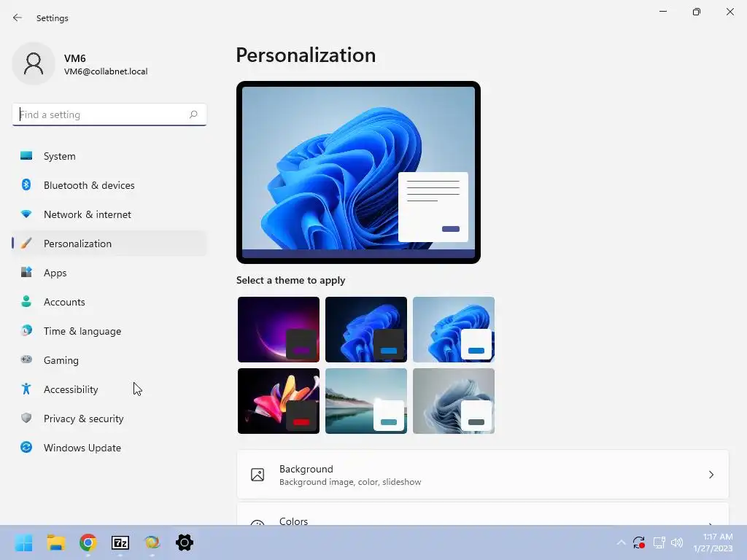The image size is (747, 560).
Task: Click the back arrow in Settings header
Action: [x=18, y=17]
